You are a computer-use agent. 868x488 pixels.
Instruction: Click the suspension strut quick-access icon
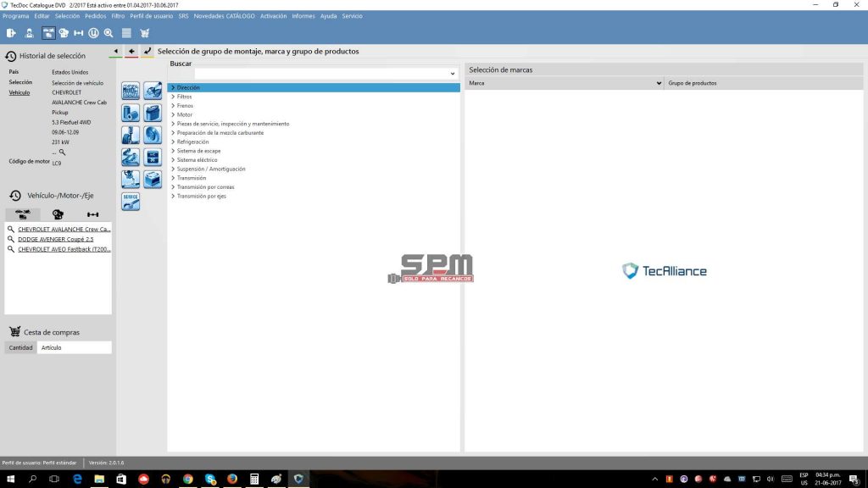point(131,135)
